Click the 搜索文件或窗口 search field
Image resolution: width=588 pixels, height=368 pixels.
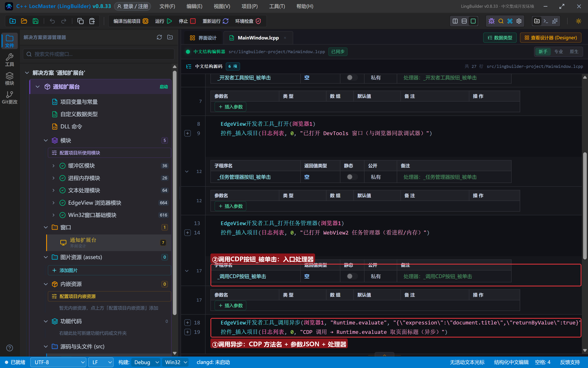tap(99, 54)
